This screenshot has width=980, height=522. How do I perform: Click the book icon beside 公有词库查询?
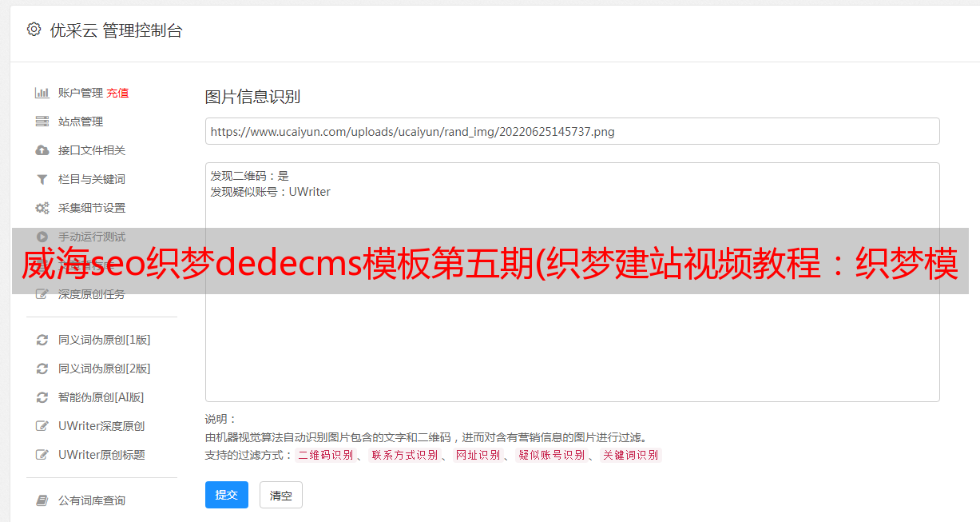coord(42,500)
